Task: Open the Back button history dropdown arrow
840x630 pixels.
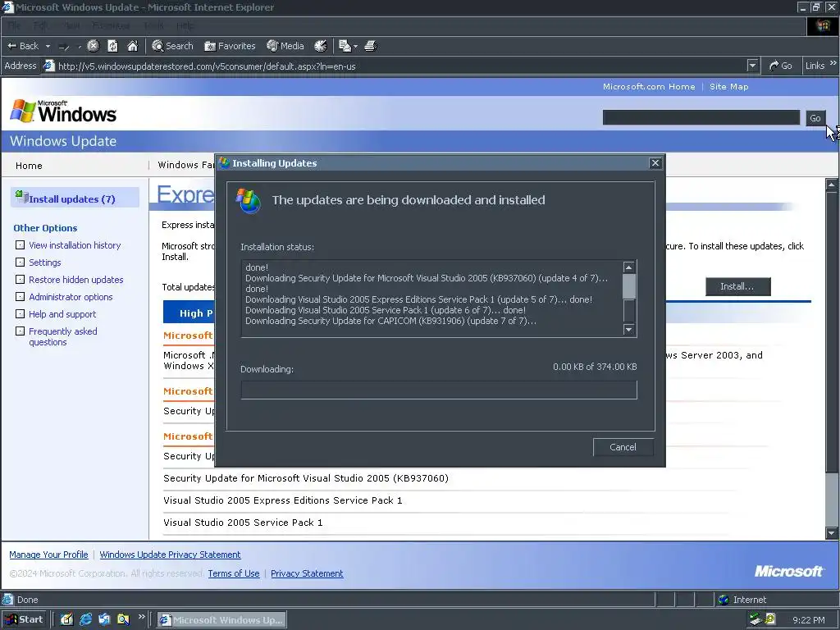Action: [x=48, y=47]
